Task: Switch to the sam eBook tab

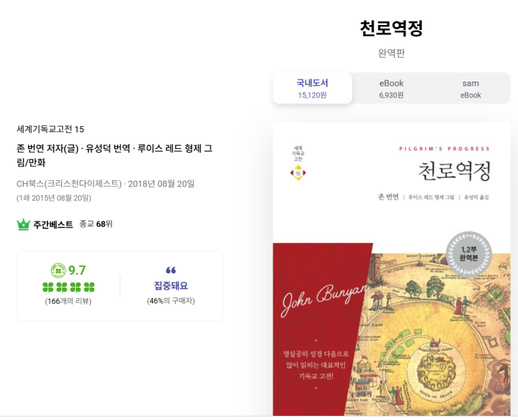Action: tap(471, 88)
